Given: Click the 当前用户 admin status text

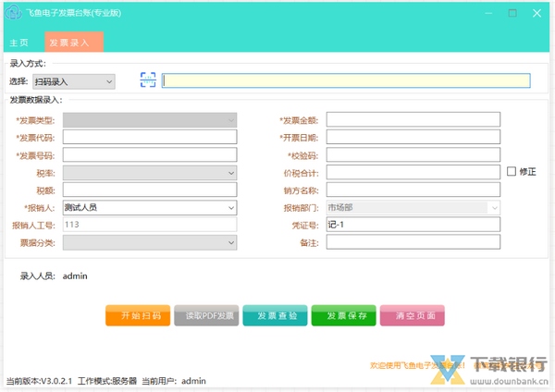Looking at the screenshot, I should click(174, 381).
